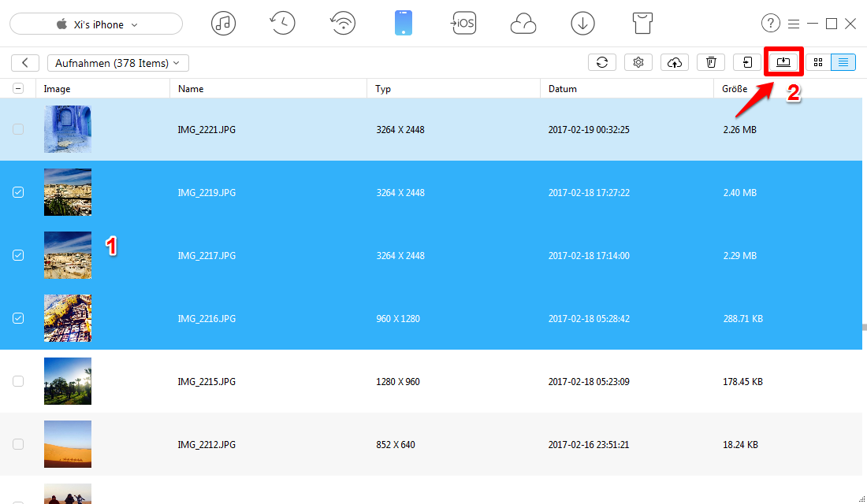
Task: Click the IMG_2212.JPG desert thumbnail
Action: pos(68,444)
